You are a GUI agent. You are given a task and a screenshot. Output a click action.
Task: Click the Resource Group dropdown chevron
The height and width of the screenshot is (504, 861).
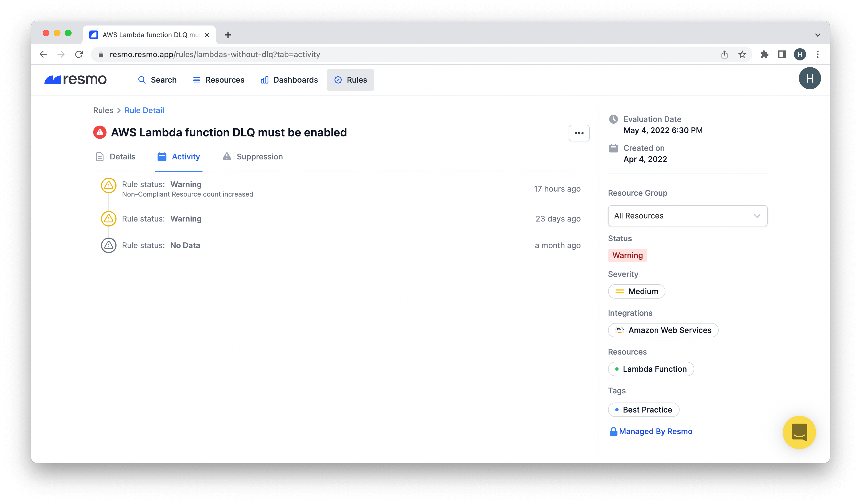(757, 216)
